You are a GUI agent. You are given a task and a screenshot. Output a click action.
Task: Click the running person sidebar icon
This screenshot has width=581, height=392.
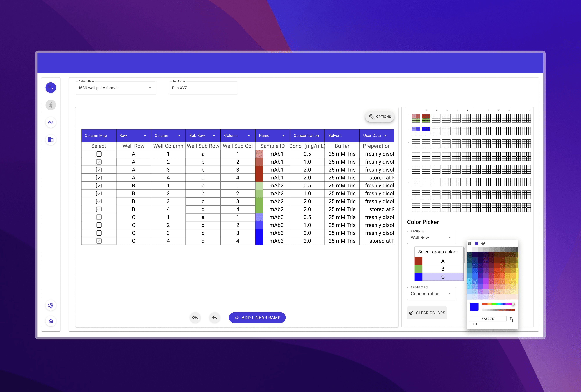tap(51, 105)
